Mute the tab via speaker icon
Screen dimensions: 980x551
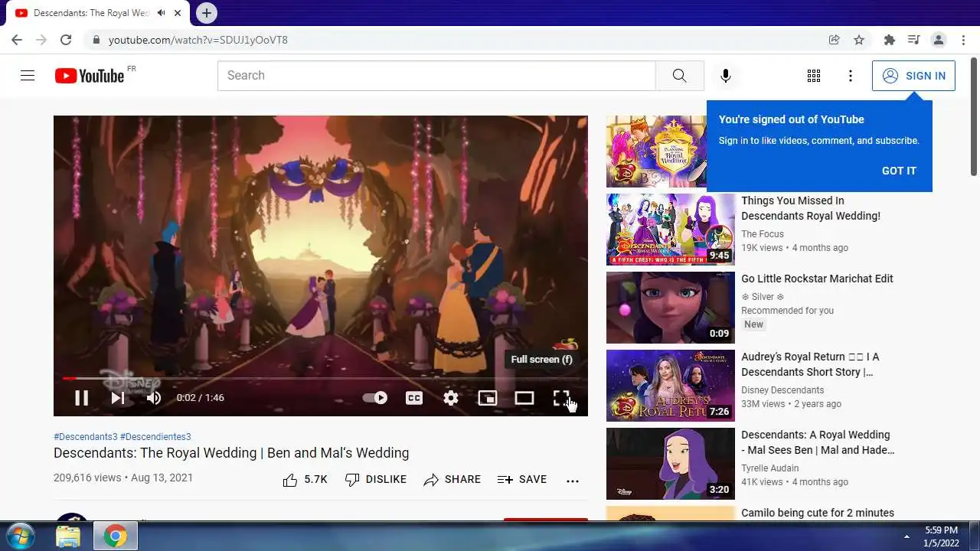click(161, 13)
